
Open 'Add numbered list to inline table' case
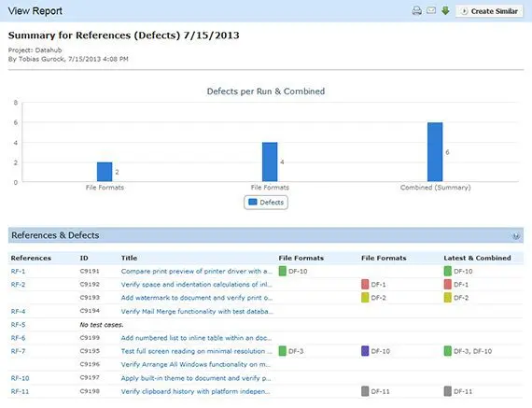196,338
